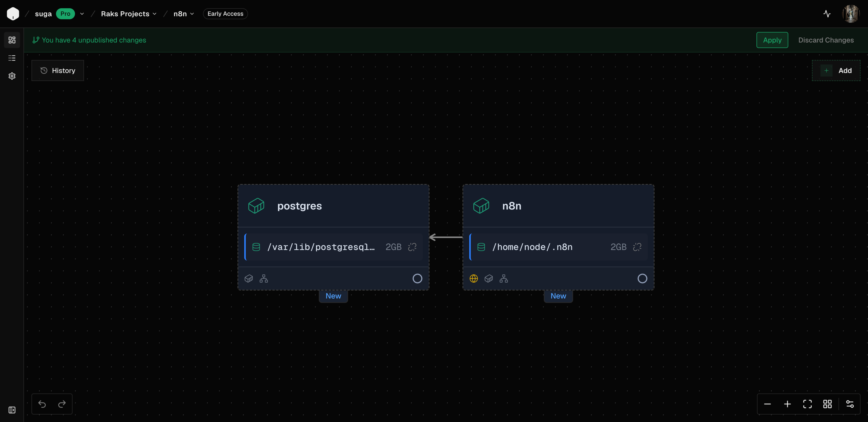Click the New badge under postgres
This screenshot has height=422, width=868.
click(x=333, y=296)
